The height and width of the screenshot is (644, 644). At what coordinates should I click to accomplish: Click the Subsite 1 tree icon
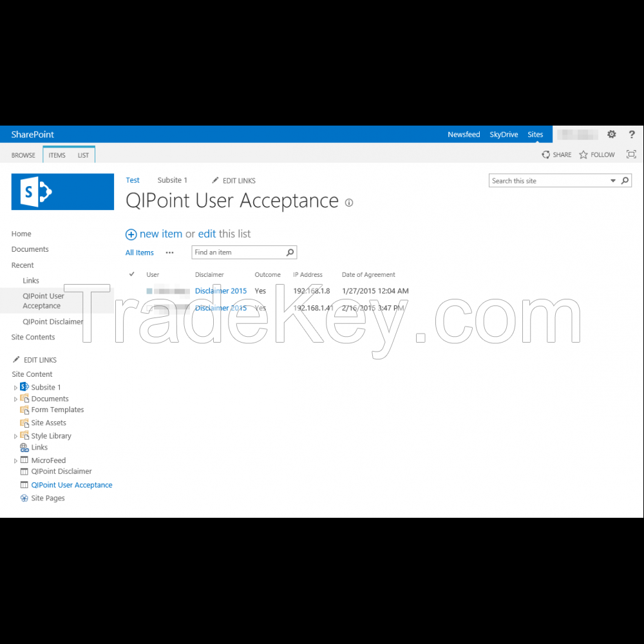24,387
